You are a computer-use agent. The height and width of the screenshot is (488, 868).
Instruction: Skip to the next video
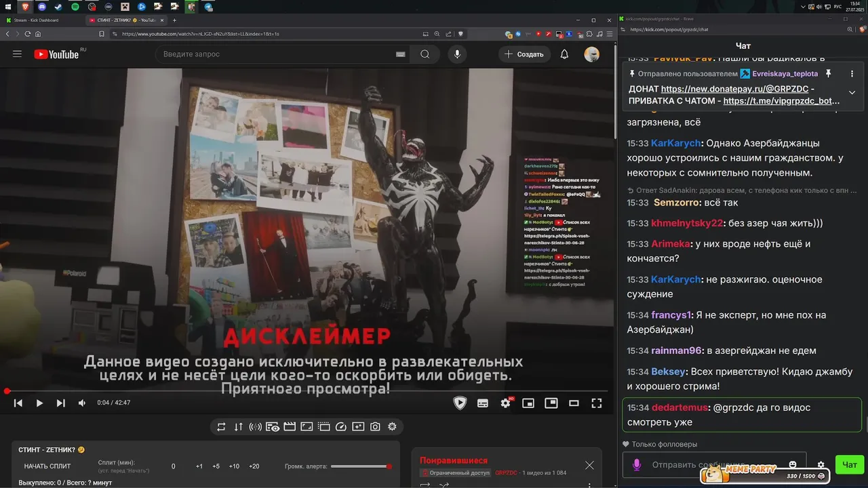click(61, 403)
